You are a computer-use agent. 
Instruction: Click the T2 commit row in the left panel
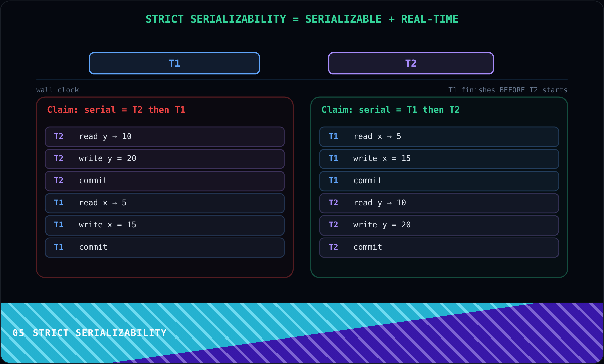pos(165,181)
